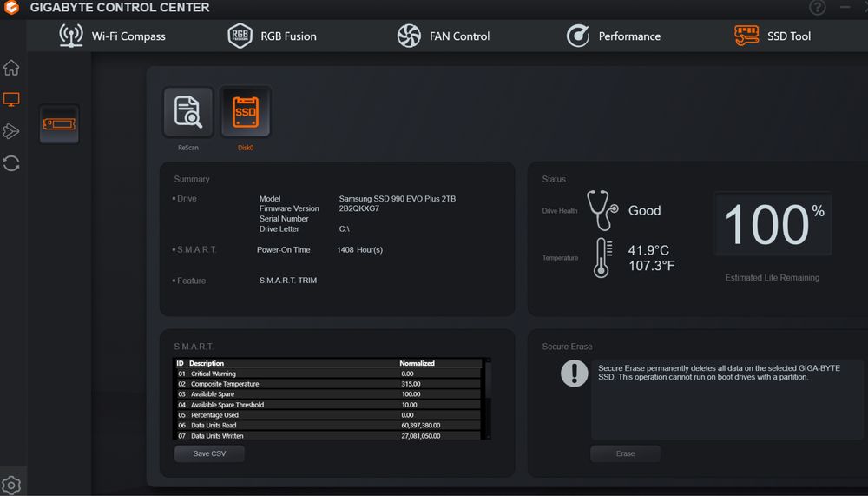Screen dimensions: 868x496
Task: Click the ID column header
Action: click(180, 363)
